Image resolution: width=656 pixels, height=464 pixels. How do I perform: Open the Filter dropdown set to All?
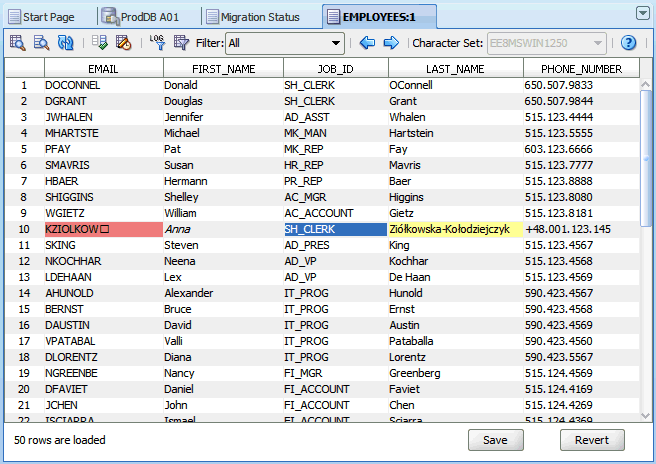pyautogui.click(x=285, y=43)
